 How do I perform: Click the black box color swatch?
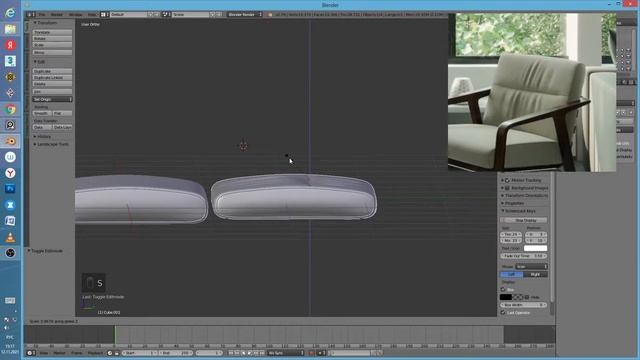[x=506, y=297]
